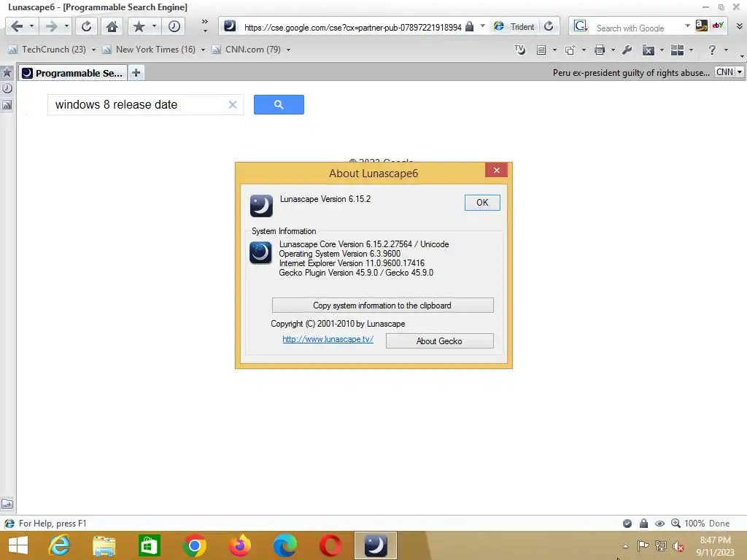Screen dimensions: 747x560
Task: Open the search box history dropdown
Action: [x=687, y=26]
